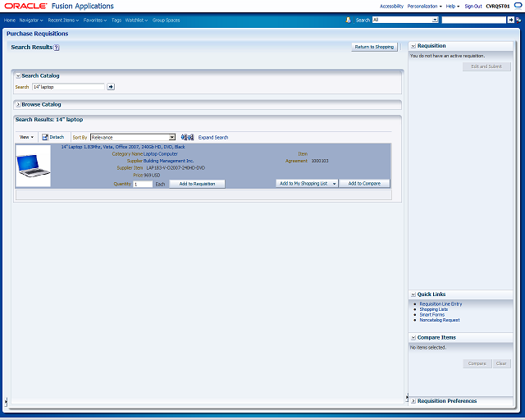The width and height of the screenshot is (525, 420).
Task: Open the Search Results help icon
Action: coord(57,48)
